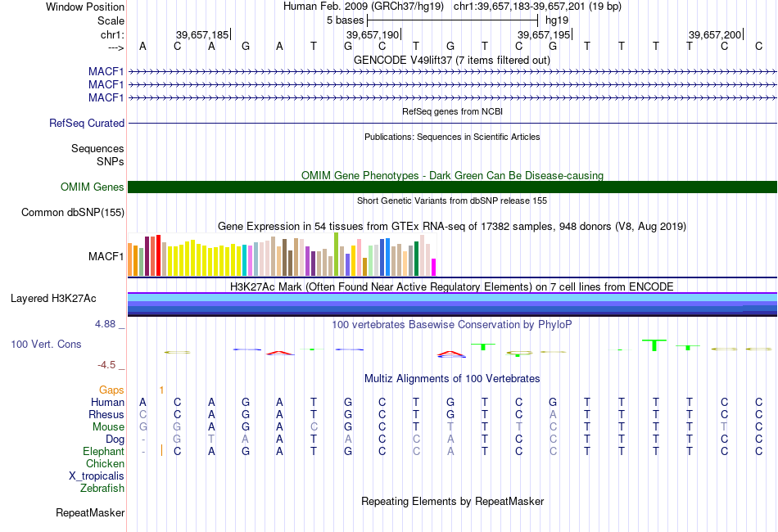Click the H3K27Ac layered blue signal band
Screen dimensions: 778x532
pos(452,304)
